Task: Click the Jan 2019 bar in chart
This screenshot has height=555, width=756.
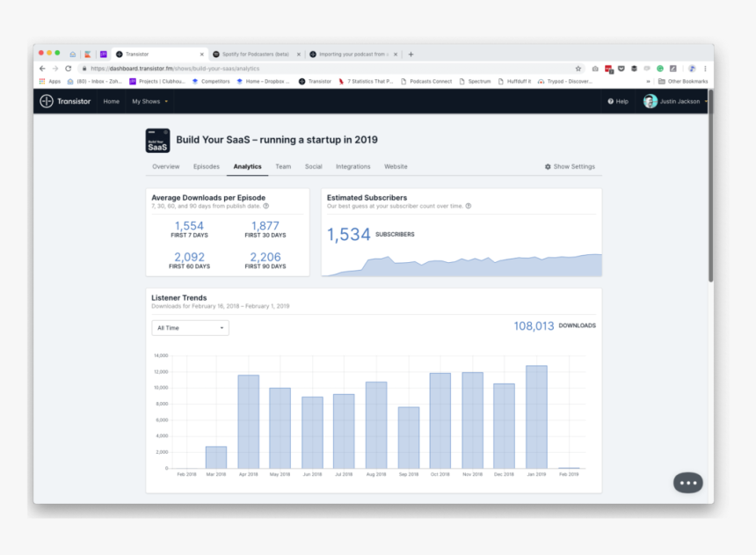Action: (x=536, y=417)
